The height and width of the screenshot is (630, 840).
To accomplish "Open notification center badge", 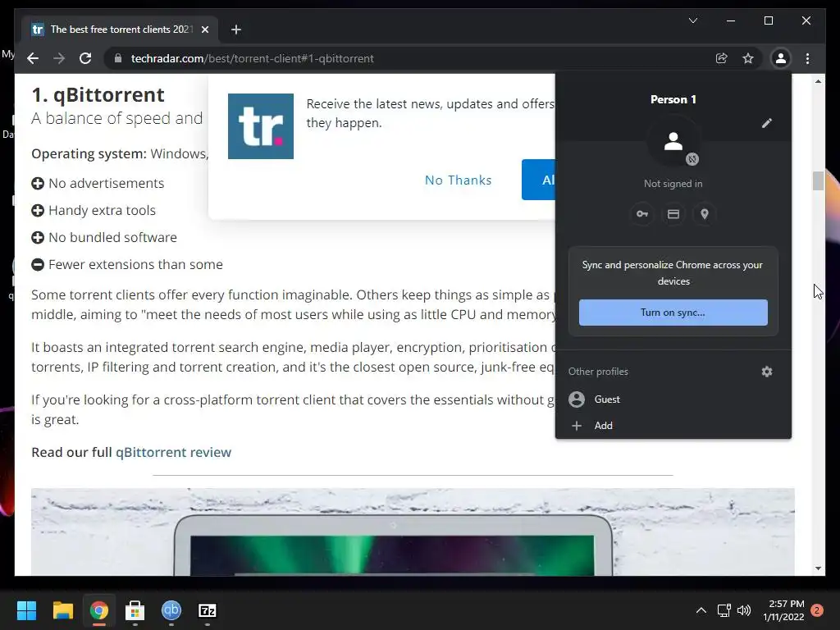I will pyautogui.click(x=817, y=610).
